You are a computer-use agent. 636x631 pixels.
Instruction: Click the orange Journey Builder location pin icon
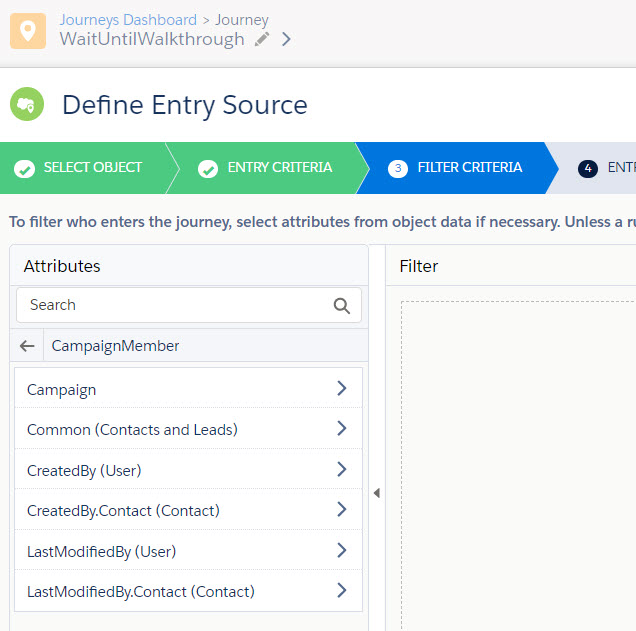point(28,30)
